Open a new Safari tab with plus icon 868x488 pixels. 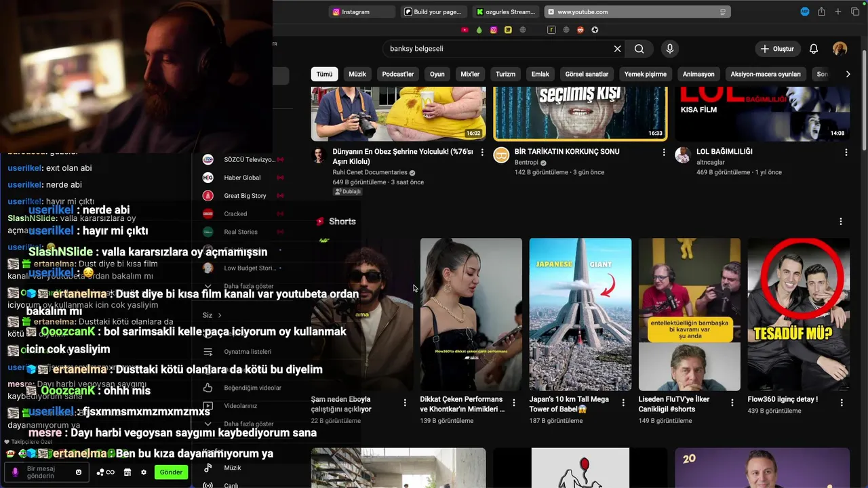[x=838, y=12]
